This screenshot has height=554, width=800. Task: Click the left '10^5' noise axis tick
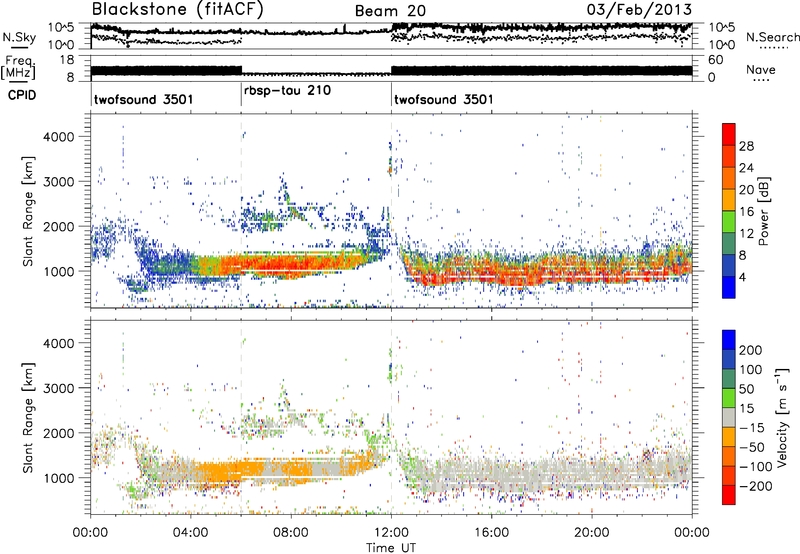pos(61,27)
